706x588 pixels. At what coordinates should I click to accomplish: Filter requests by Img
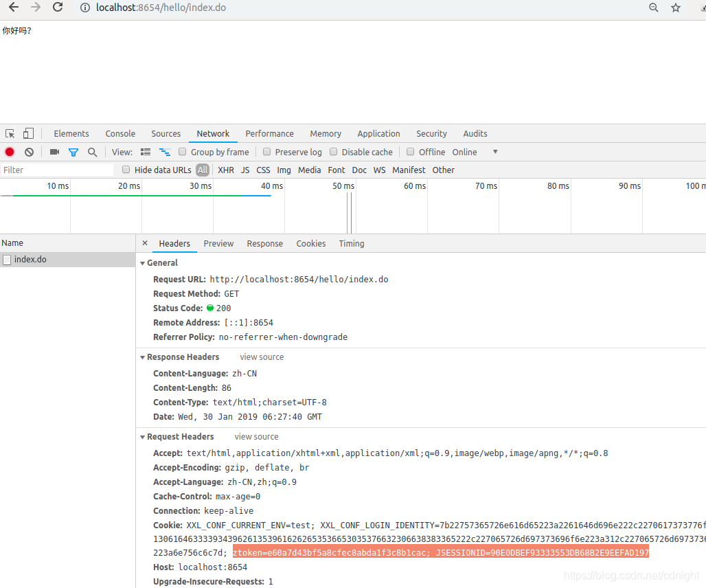point(284,170)
